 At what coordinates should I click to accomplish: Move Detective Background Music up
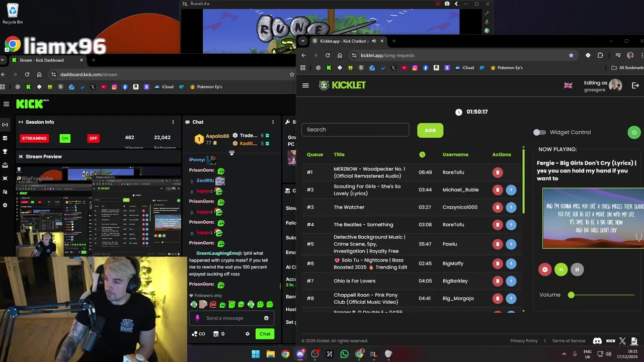point(511,244)
